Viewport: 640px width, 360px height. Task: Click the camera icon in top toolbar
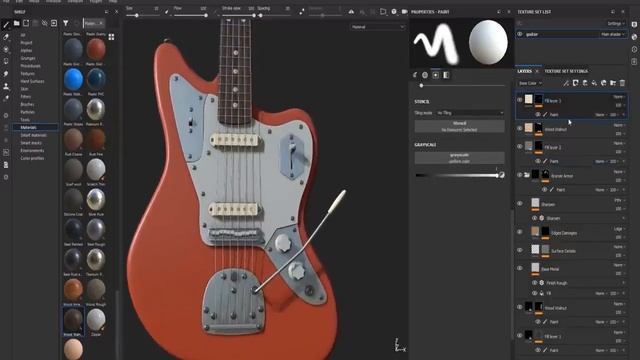(x=404, y=11)
